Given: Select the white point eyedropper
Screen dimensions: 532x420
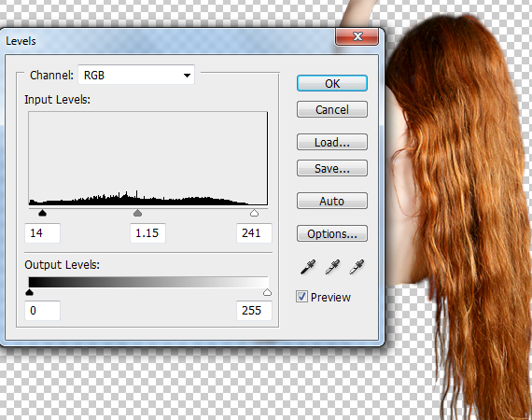Looking at the screenshot, I should point(357,267).
